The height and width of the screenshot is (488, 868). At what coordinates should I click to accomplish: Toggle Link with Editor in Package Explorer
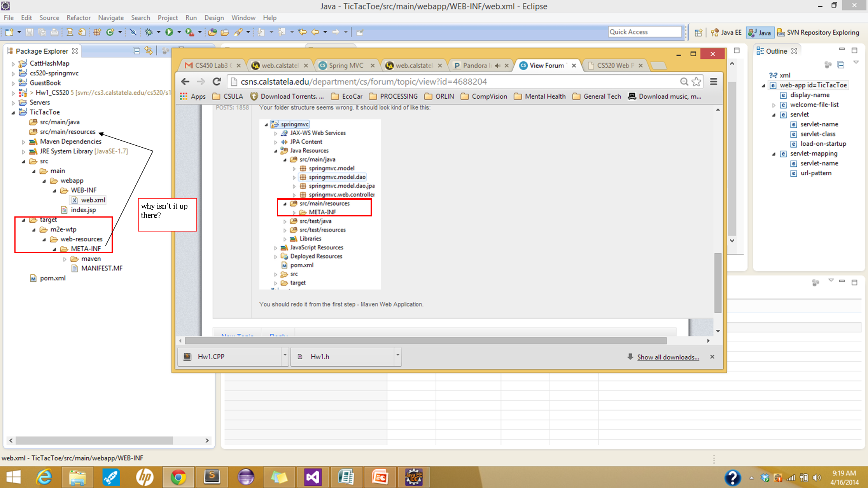coord(148,51)
